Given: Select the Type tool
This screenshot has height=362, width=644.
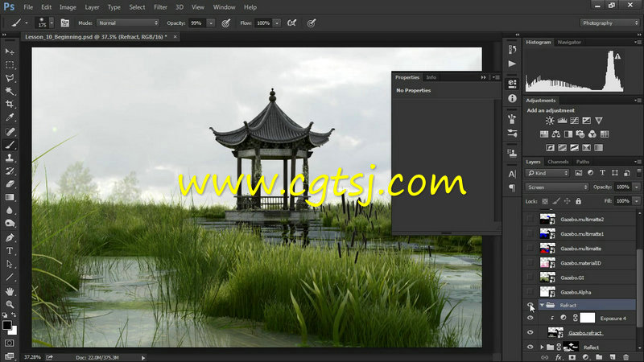Looking at the screenshot, I should 10,250.
